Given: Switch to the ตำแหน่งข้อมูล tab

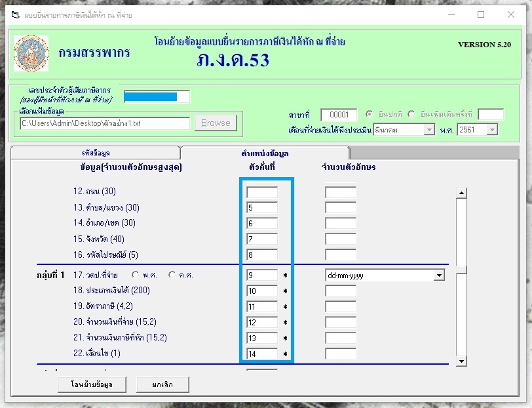Looking at the screenshot, I should [265, 153].
